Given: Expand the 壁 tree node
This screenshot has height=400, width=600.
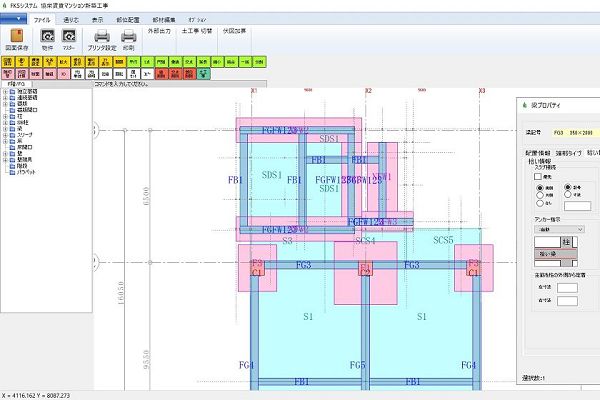Looking at the screenshot, I should [5, 153].
